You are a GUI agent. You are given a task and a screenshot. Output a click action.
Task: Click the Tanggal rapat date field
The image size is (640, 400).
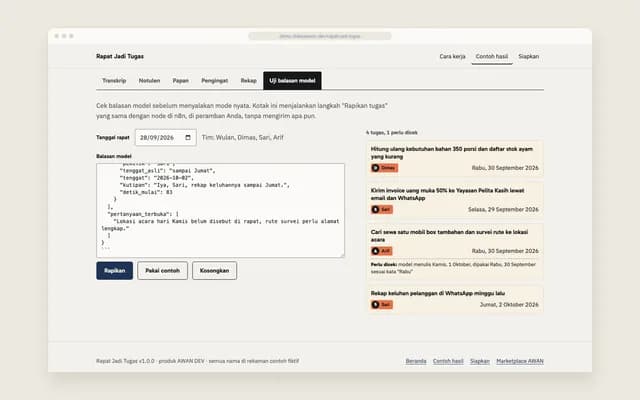tap(166, 138)
